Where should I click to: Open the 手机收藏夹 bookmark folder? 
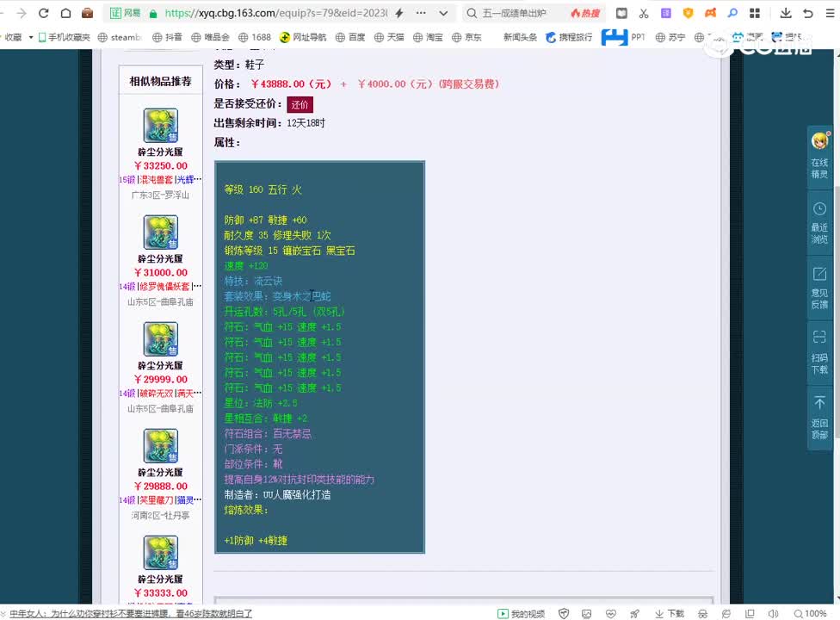coord(65,37)
